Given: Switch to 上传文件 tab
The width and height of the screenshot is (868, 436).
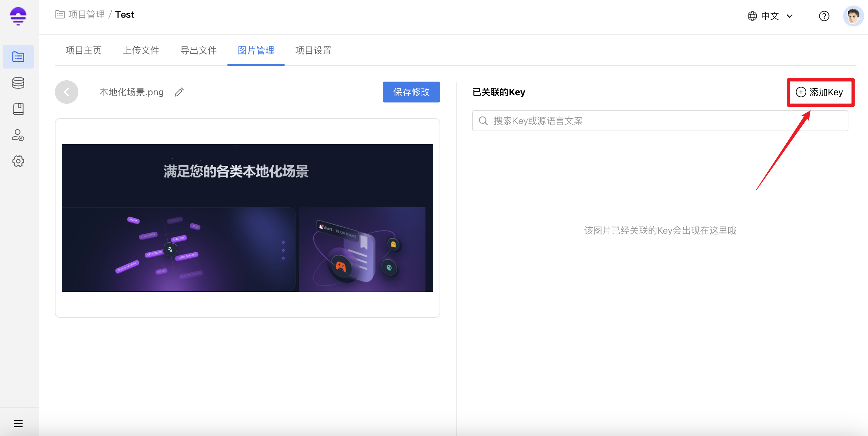Looking at the screenshot, I should coord(141,51).
